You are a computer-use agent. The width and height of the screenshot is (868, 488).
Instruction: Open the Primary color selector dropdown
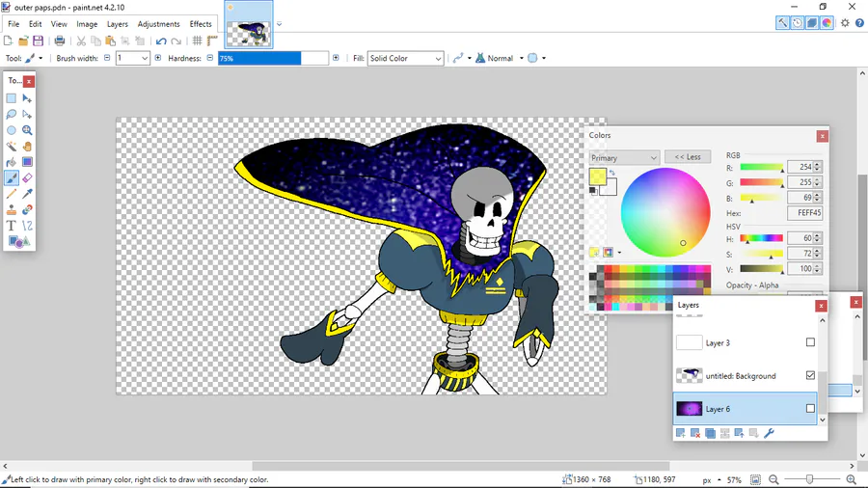[x=624, y=158]
